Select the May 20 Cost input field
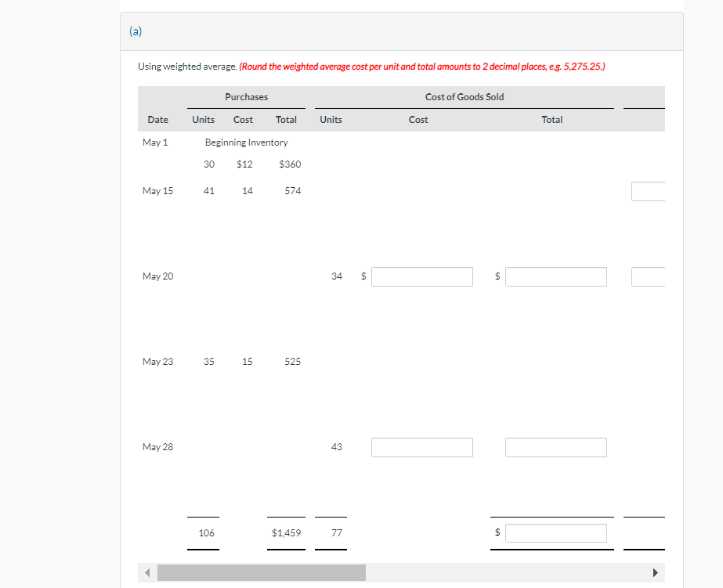 (421, 276)
